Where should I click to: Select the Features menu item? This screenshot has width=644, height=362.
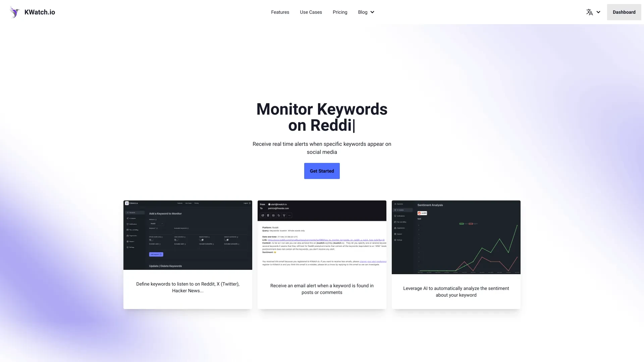pos(280,12)
